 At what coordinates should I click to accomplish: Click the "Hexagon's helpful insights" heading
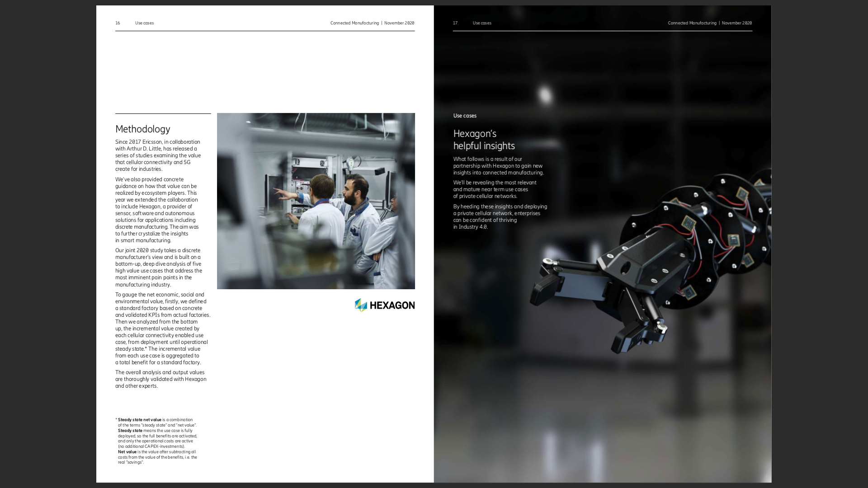point(484,140)
